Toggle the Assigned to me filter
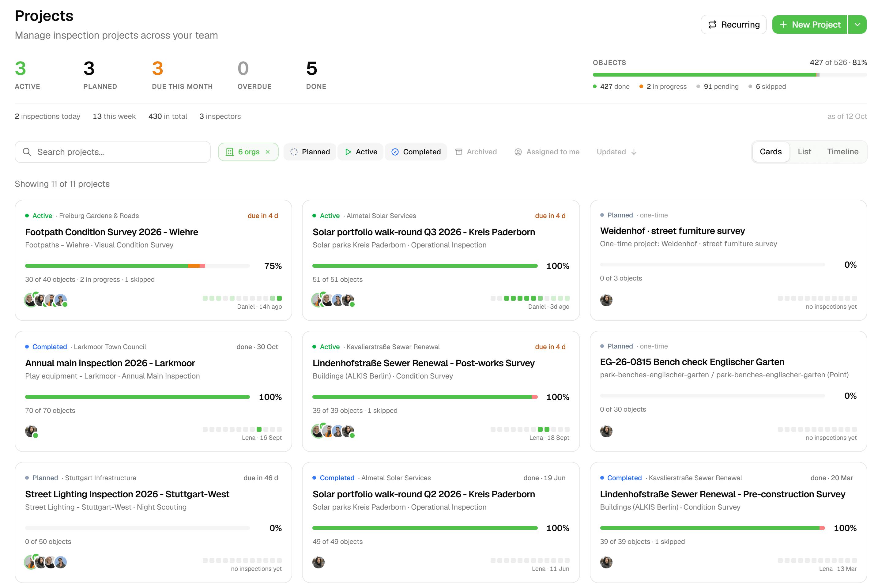The width and height of the screenshot is (882, 588). (x=547, y=152)
